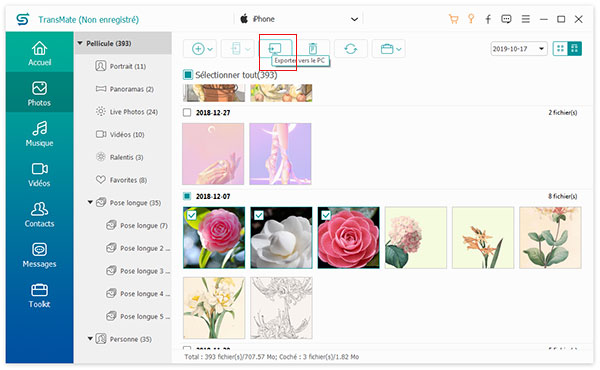The height and width of the screenshot is (370, 600).
Task: Open the Vidéos section in sidebar
Action: point(39,174)
